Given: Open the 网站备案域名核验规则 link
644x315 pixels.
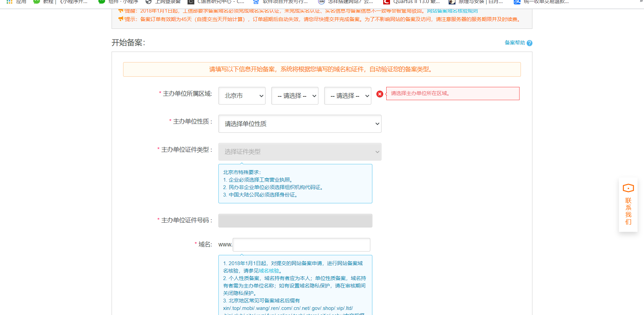Looking at the screenshot, I should 452,11.
